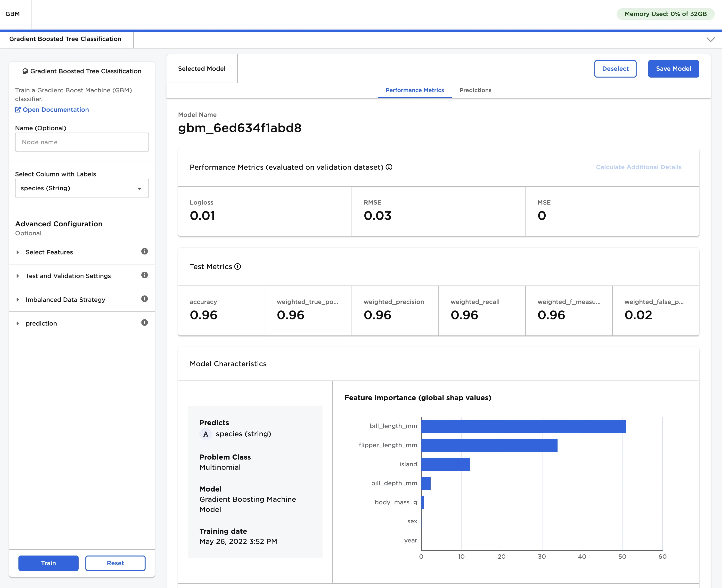Image resolution: width=722 pixels, height=588 pixels.
Task: Click the Gradient Boosted Tree Classification header icon
Action: [25, 71]
